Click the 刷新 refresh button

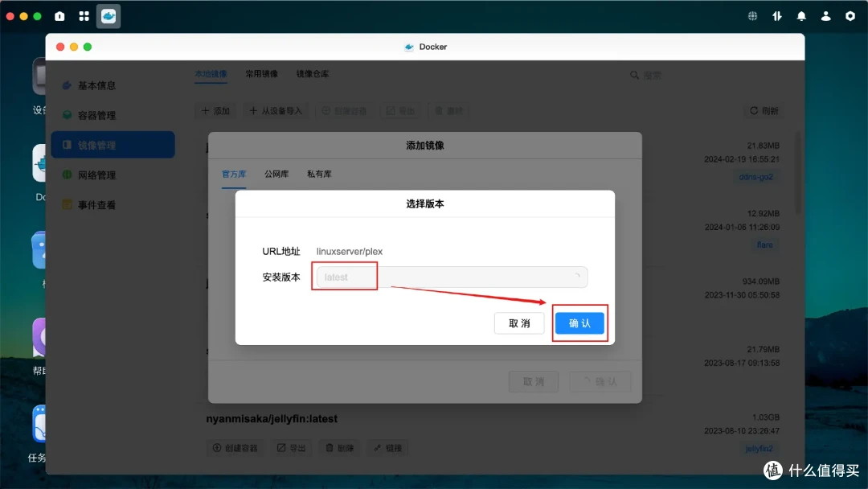pyautogui.click(x=764, y=111)
